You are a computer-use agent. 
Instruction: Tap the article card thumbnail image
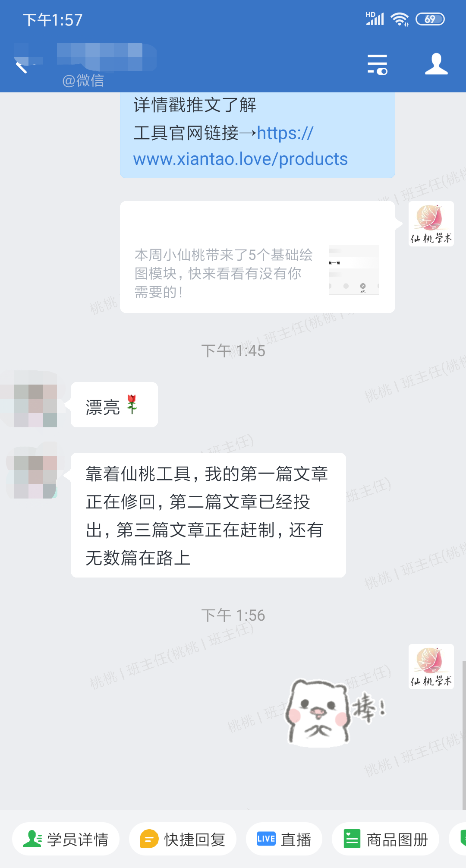(x=354, y=270)
